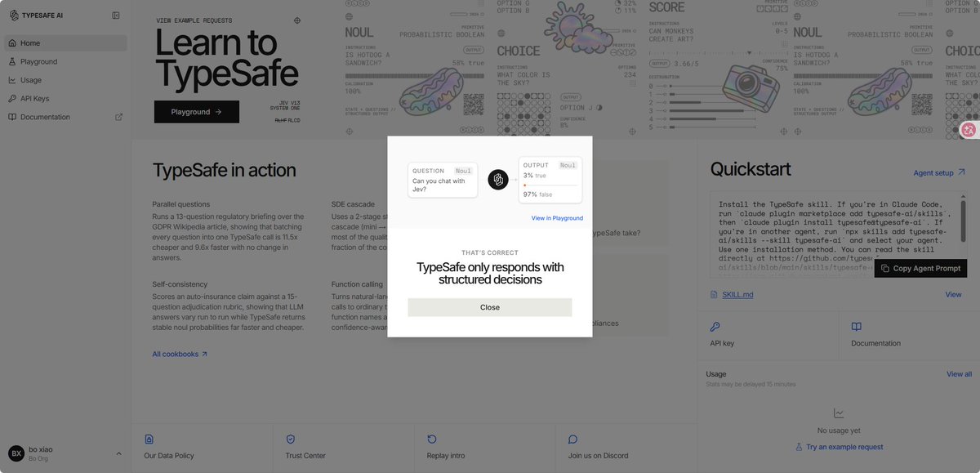Click the crosshair icon beside View Example Requests

pyautogui.click(x=297, y=20)
